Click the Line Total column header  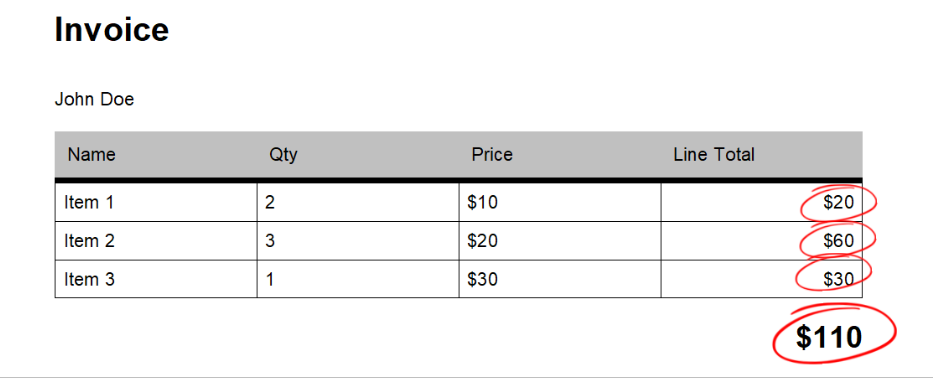pos(714,155)
